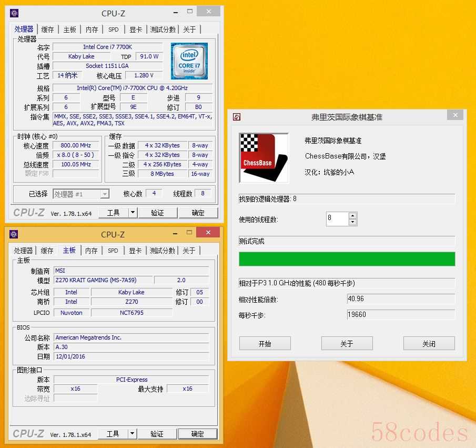Close the bottom CPU-Z window
Image resolution: width=476 pixels, height=448 pixels.
tap(208, 232)
